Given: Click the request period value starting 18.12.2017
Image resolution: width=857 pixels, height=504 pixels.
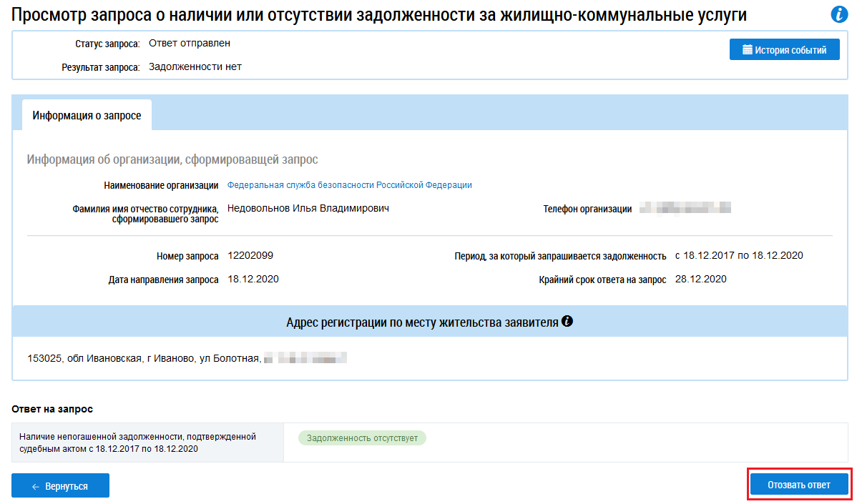Looking at the screenshot, I should tap(739, 256).
